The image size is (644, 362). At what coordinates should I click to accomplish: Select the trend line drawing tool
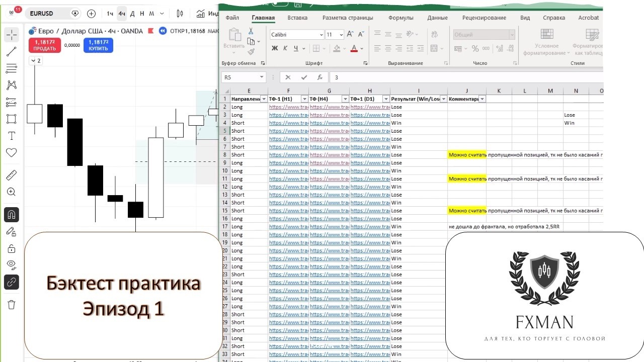click(x=12, y=51)
